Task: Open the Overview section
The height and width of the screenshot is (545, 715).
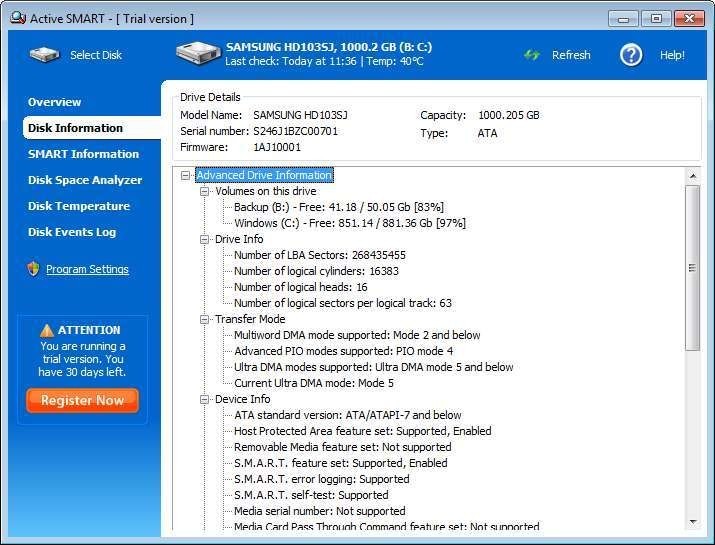Action: (54, 102)
